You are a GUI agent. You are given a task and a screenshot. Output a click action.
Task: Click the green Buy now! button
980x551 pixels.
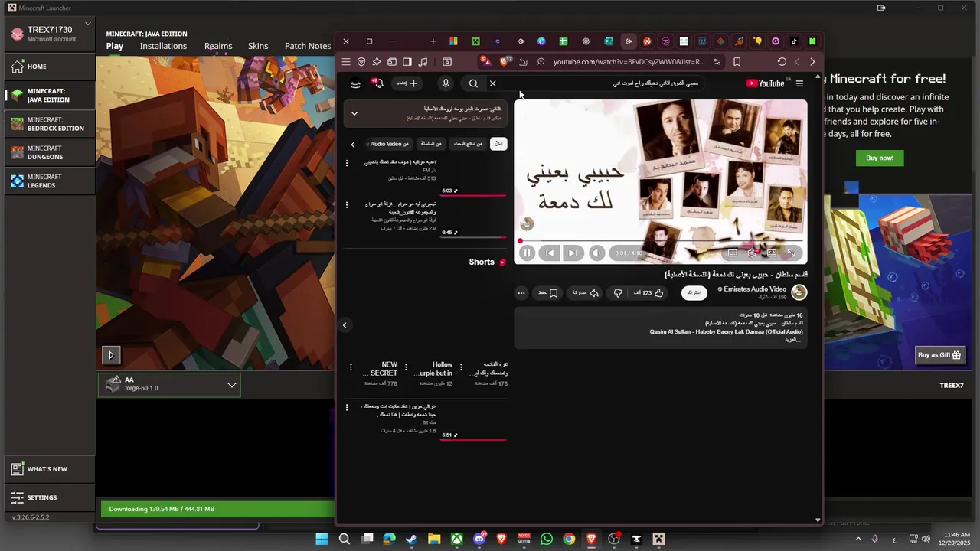(880, 158)
